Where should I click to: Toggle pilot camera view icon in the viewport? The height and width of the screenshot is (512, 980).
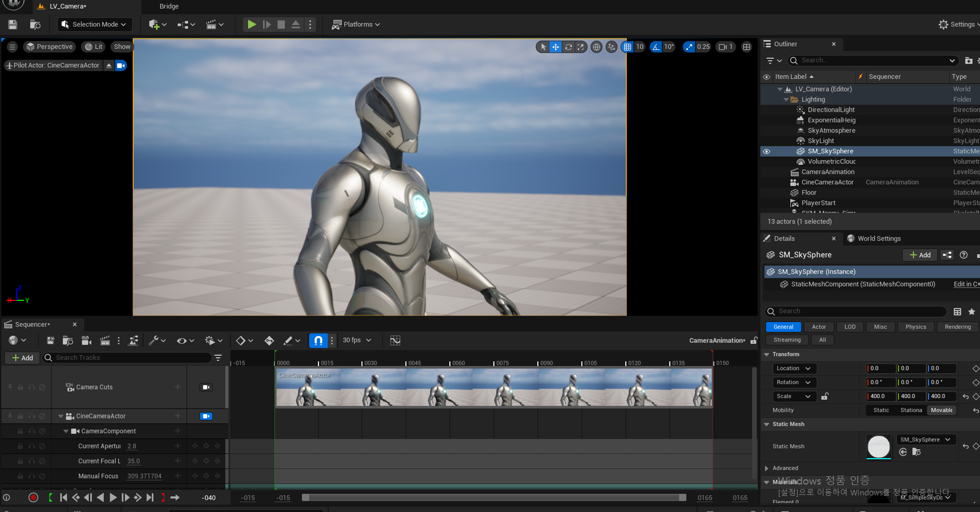click(x=121, y=65)
